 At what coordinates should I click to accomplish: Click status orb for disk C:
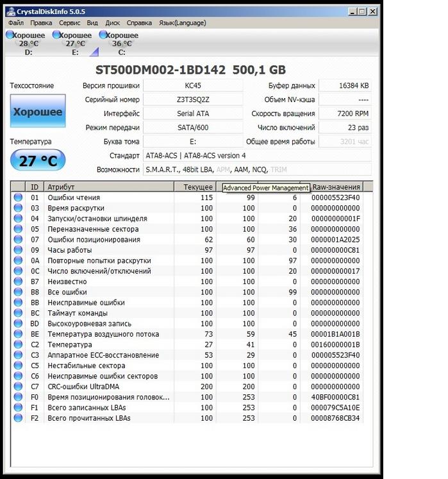[103, 35]
